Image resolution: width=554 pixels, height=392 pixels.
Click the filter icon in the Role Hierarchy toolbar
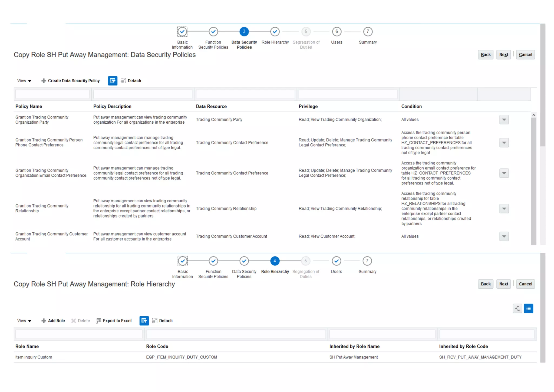tap(144, 321)
